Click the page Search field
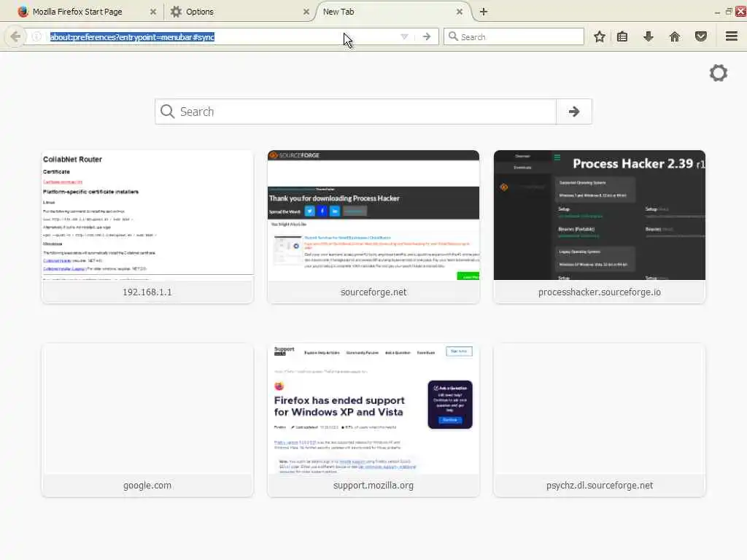747x560 pixels. point(355,112)
